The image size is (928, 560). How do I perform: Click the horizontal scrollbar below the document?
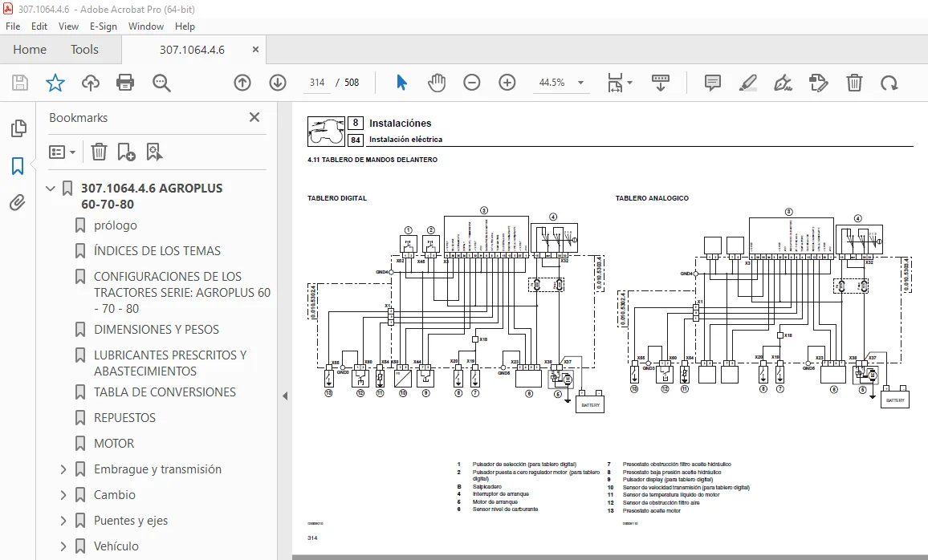coord(609,557)
